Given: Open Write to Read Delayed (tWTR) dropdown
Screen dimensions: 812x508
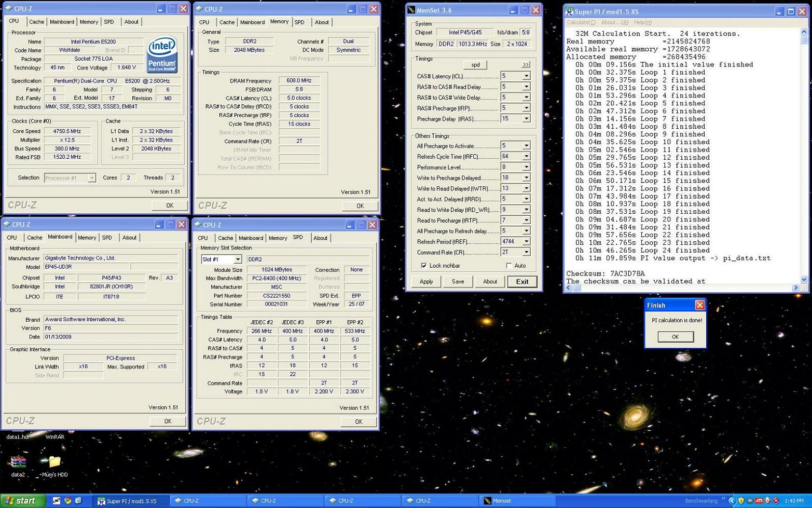Looking at the screenshot, I should (x=526, y=188).
